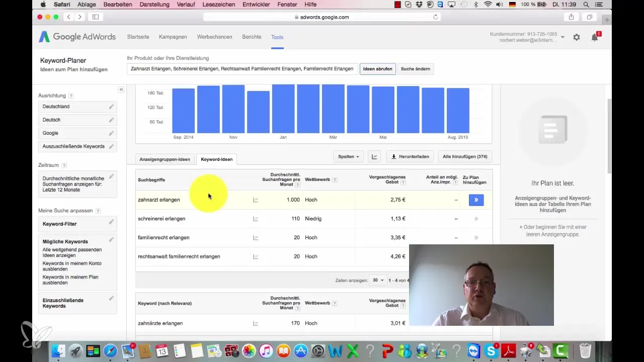644x362 pixels.
Task: Edit Mögliche Keywords pencil icon
Action: (111, 239)
